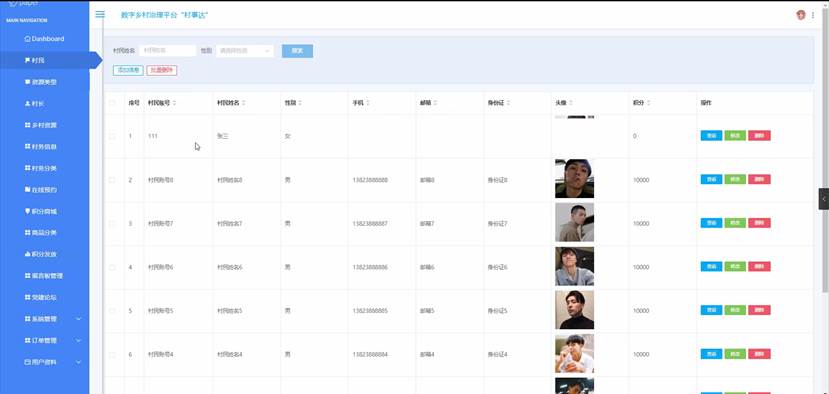Viewport: 829px width, 394px height.
Task: Click green edit button for 村民账号8
Action: [735, 179]
